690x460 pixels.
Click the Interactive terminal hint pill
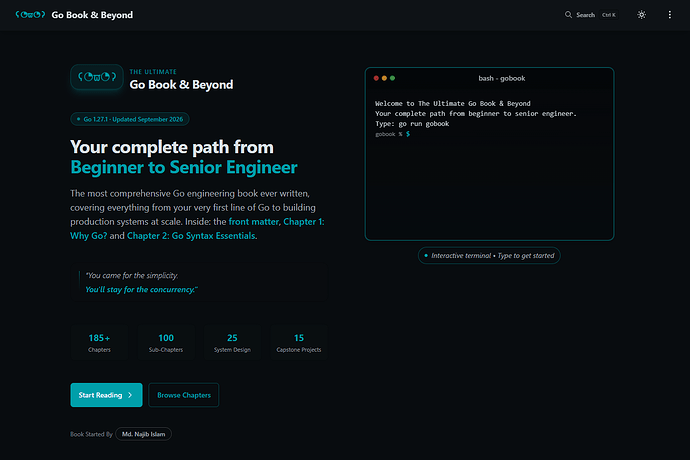489,256
